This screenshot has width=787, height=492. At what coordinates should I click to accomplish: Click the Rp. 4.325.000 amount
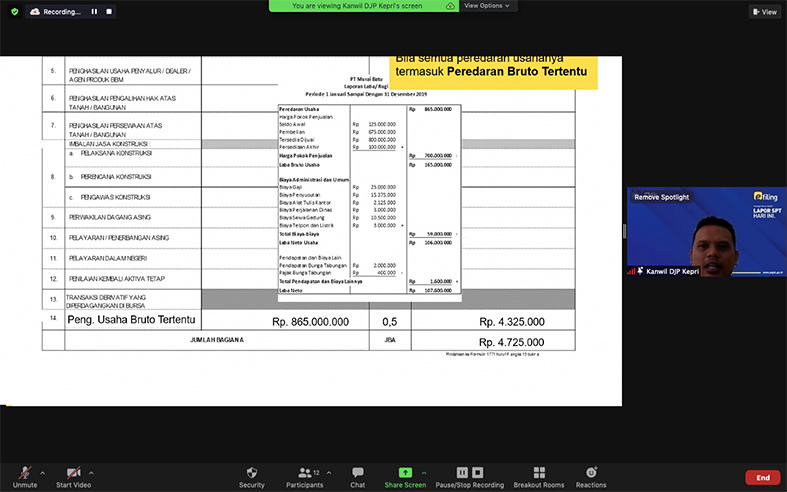pos(511,322)
